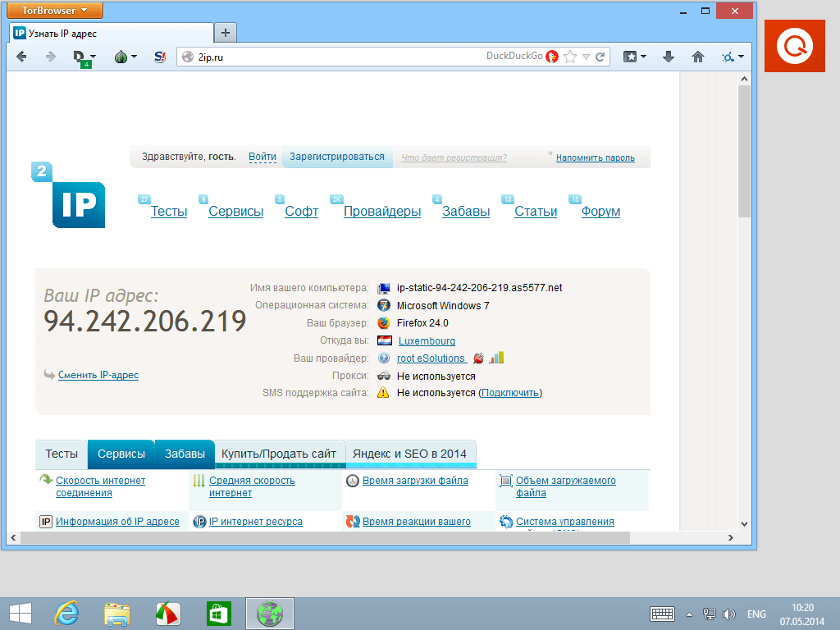Open the Софт navigation link
Screen dimensions: 840x630
point(301,211)
